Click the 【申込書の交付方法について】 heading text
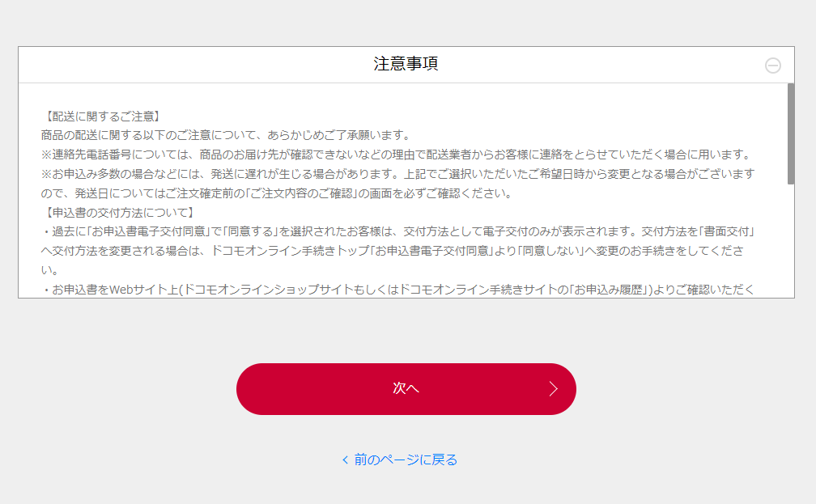The image size is (816, 504). (x=120, y=212)
